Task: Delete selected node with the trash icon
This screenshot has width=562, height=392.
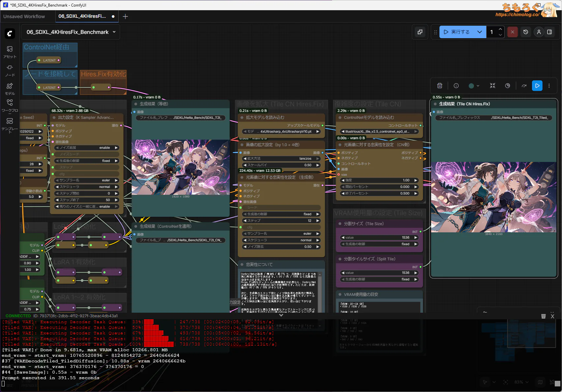Action: tap(439, 86)
